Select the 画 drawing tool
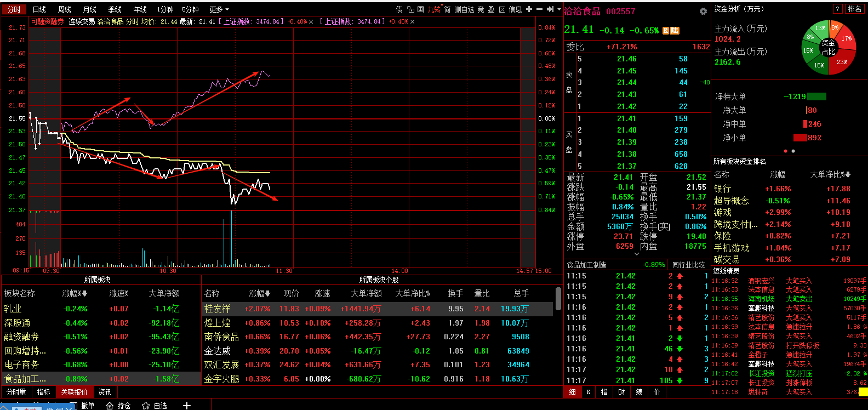Screen dimensions: 868x410 click(x=420, y=9)
